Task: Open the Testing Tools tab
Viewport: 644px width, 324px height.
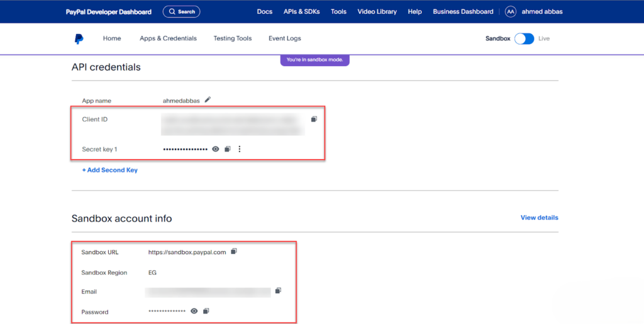Action: click(233, 38)
